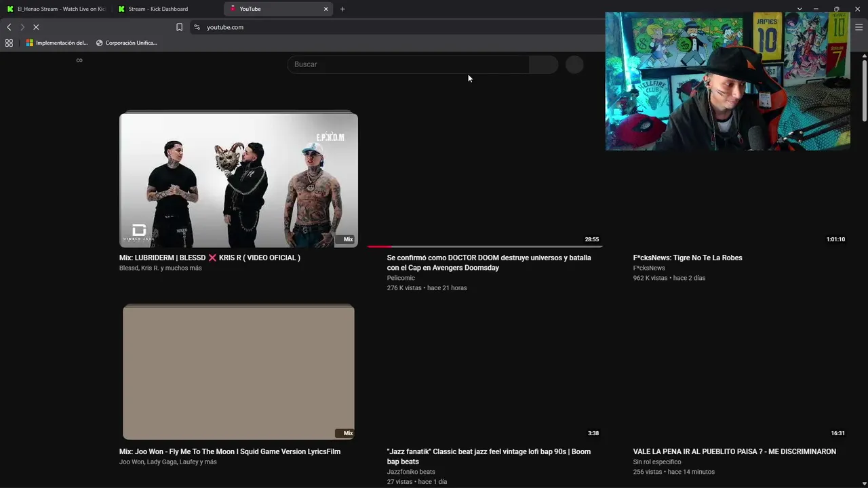Open site settings icon beside youtube.com
The image size is (868, 488).
(197, 27)
